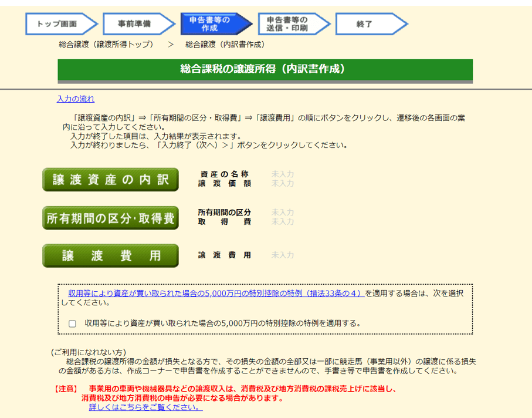
Task: Click 未入力 value beside 譲渡費用 label
Action: (283, 255)
